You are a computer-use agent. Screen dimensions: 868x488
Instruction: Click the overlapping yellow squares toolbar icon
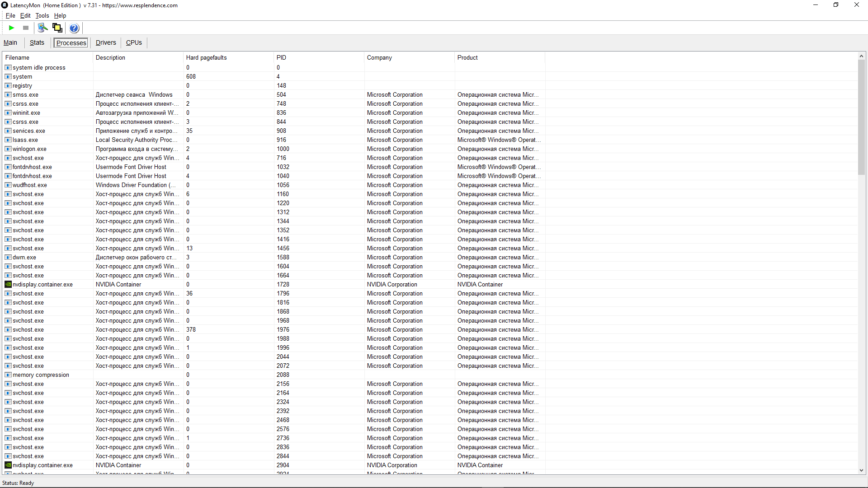click(x=57, y=28)
